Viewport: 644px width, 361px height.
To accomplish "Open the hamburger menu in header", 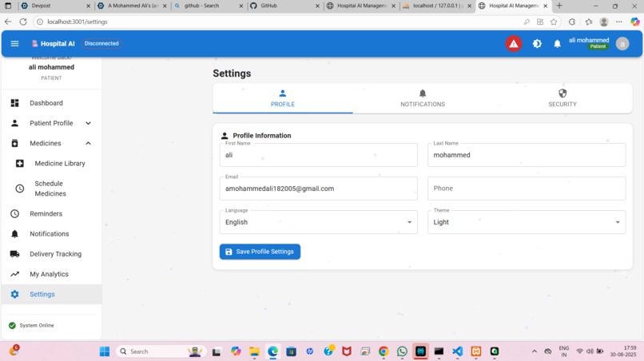I will 15,44.
